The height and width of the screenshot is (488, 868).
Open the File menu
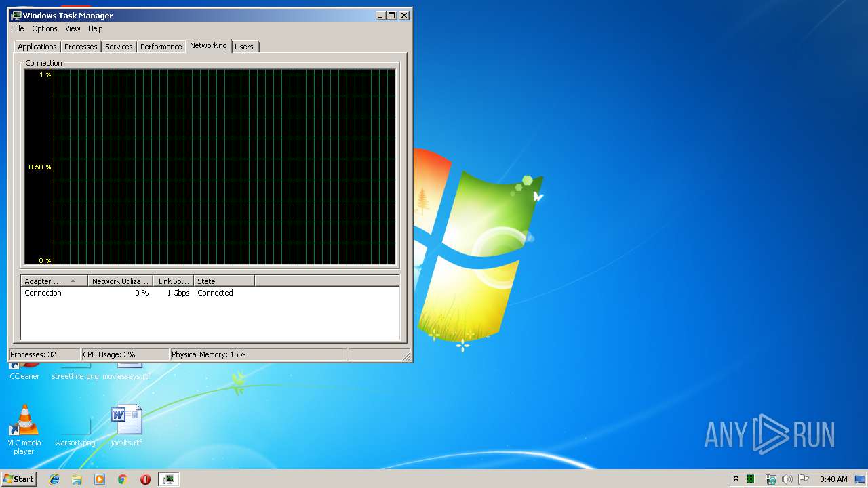coord(18,28)
